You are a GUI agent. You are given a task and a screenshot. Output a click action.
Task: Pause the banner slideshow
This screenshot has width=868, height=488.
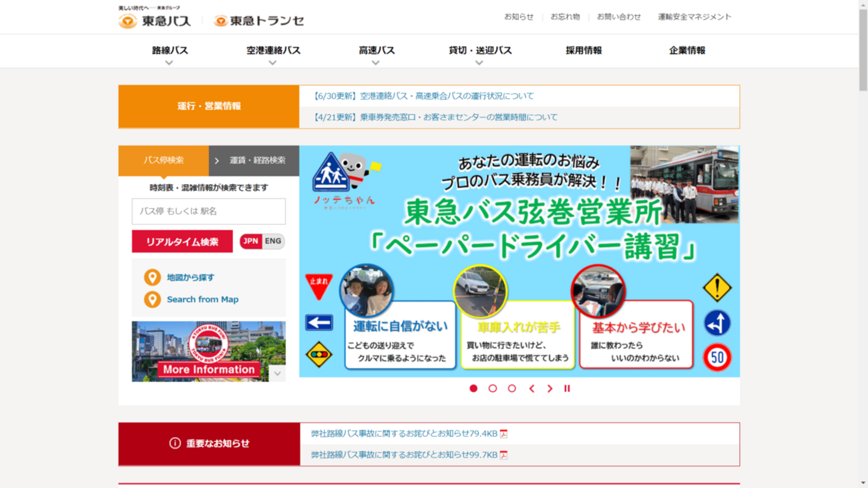pyautogui.click(x=567, y=389)
